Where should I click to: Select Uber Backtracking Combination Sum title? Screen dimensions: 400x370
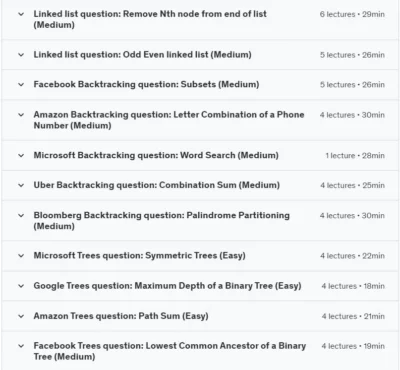pyautogui.click(x=157, y=185)
